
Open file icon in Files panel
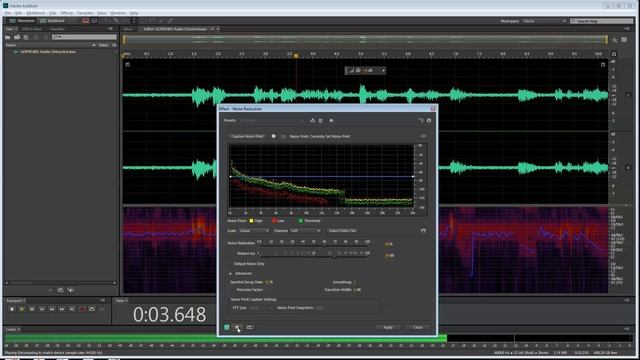point(8,37)
